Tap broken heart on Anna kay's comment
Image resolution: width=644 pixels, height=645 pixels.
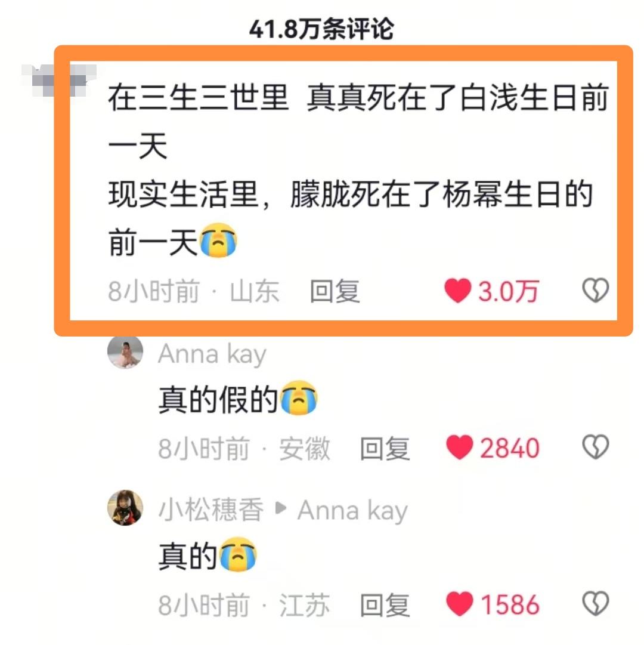(x=596, y=447)
